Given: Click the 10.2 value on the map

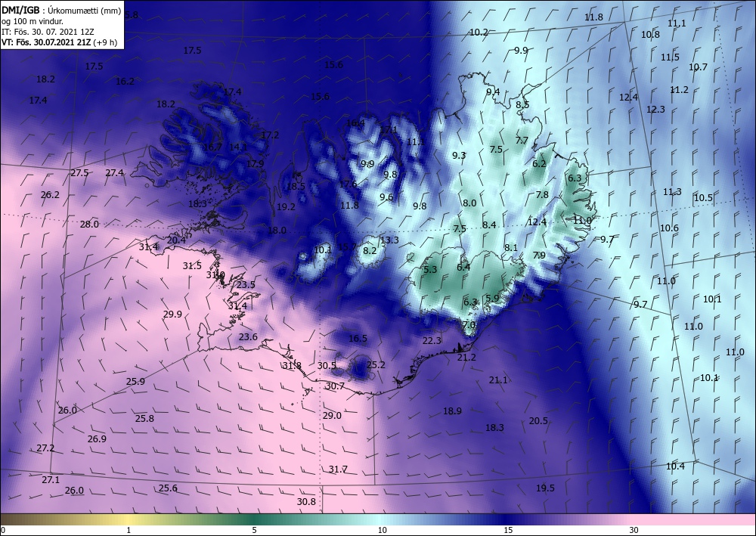Looking at the screenshot, I should pos(479,33).
